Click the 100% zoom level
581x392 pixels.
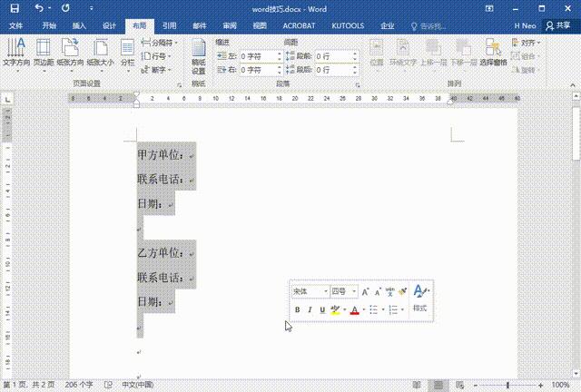560,385
